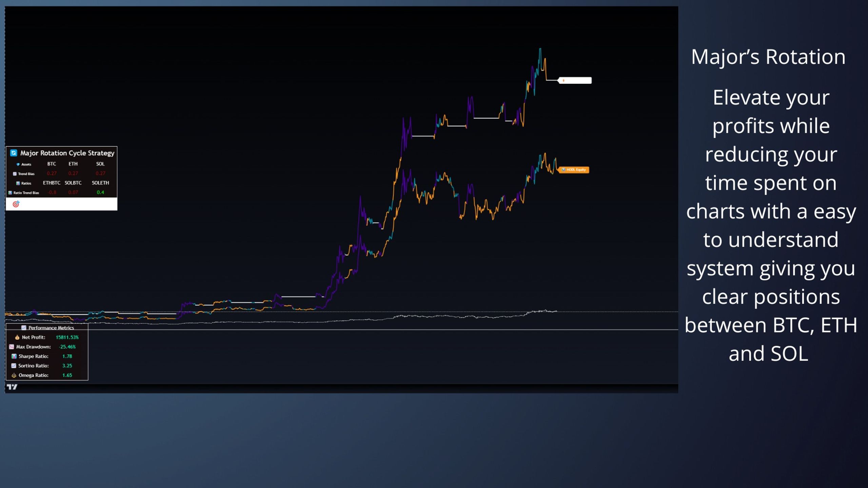The image size is (868, 488).
Task: Click the Sharpe Ratio bar chart icon
Action: (x=14, y=356)
